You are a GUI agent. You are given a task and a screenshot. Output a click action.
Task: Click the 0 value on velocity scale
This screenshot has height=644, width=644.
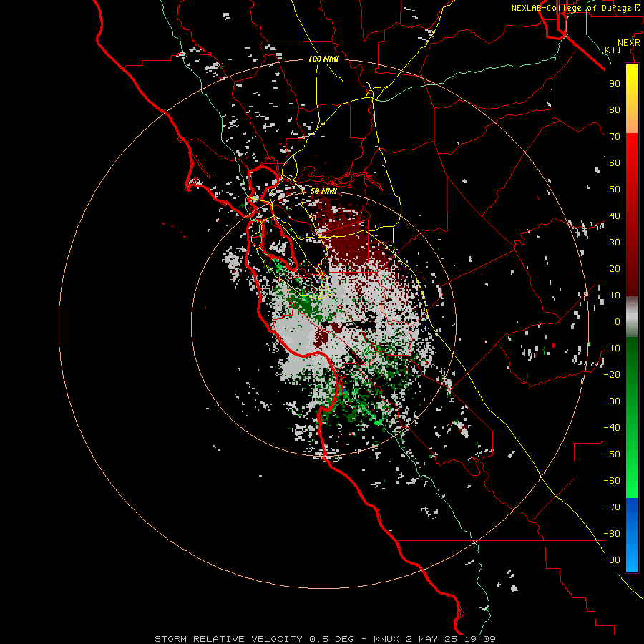coord(618,321)
